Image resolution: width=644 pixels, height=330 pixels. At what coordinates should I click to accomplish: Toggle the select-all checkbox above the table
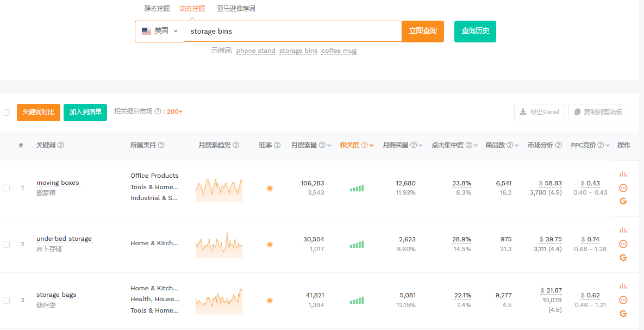coord(7,113)
